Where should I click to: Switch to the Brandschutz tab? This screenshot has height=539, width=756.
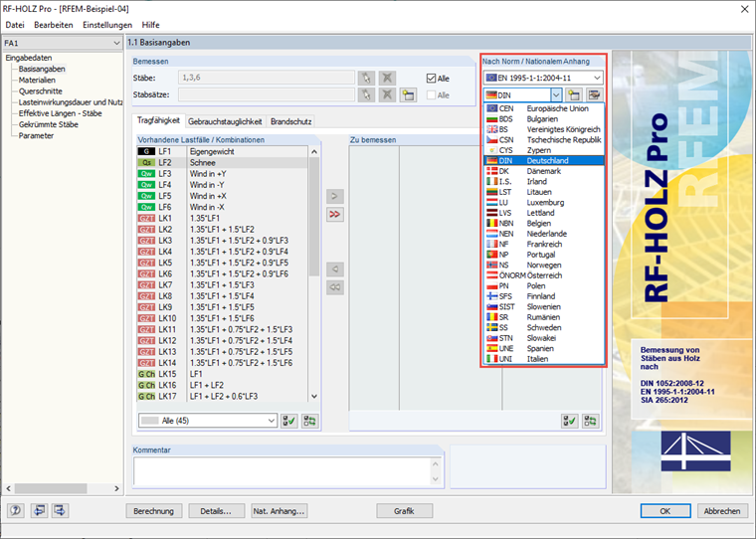pos(290,121)
